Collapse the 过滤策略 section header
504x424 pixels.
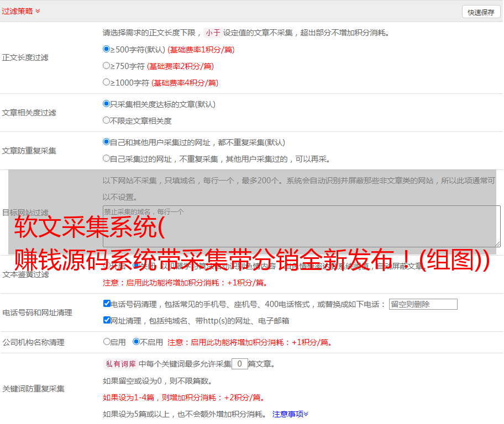[21, 11]
